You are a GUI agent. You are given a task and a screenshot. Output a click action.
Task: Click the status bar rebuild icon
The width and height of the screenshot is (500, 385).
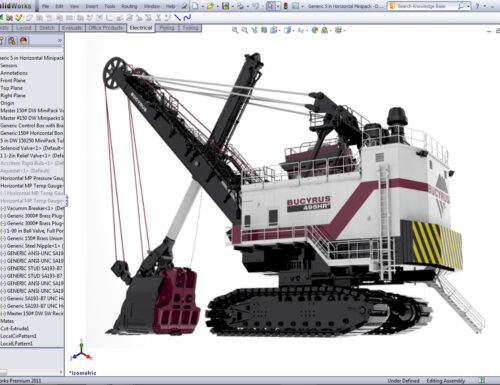tap(481, 380)
